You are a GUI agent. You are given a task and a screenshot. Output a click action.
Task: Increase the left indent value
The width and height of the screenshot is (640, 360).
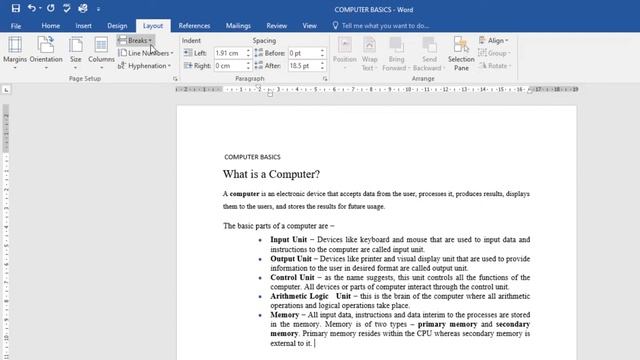[x=248, y=51]
